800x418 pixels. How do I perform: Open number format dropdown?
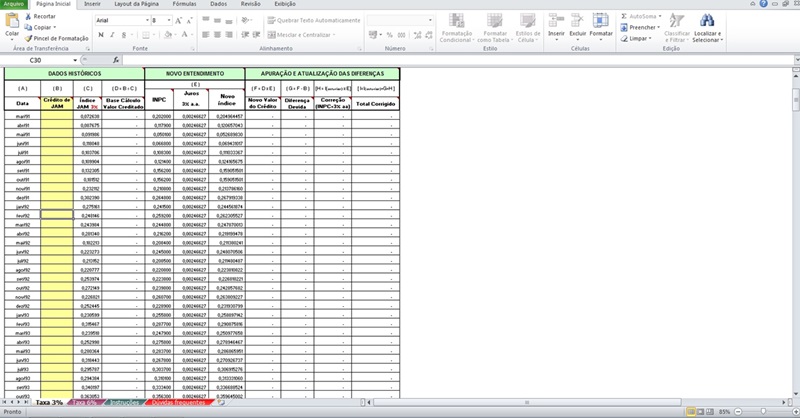pyautogui.click(x=430, y=20)
